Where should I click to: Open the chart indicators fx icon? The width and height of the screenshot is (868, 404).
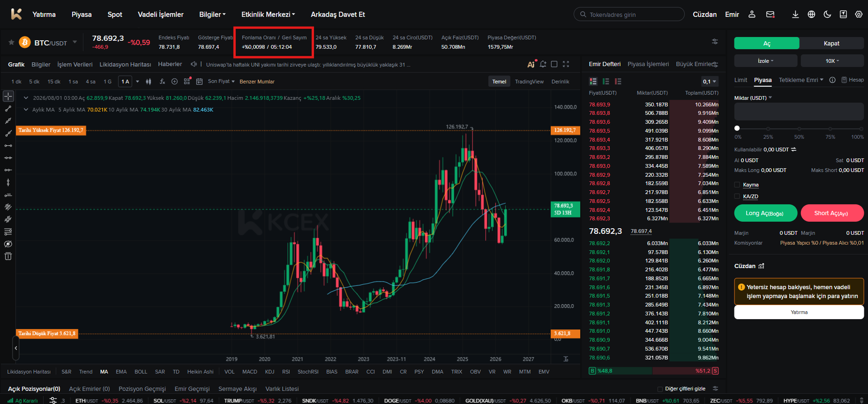162,82
